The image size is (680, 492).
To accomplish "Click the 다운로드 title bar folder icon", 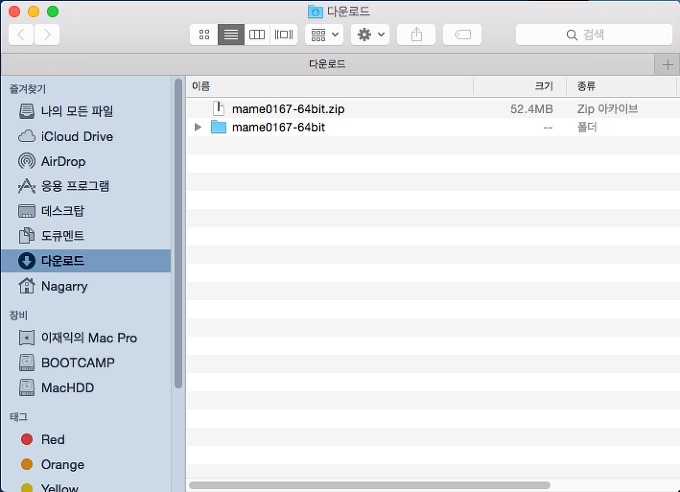I will pyautogui.click(x=315, y=12).
